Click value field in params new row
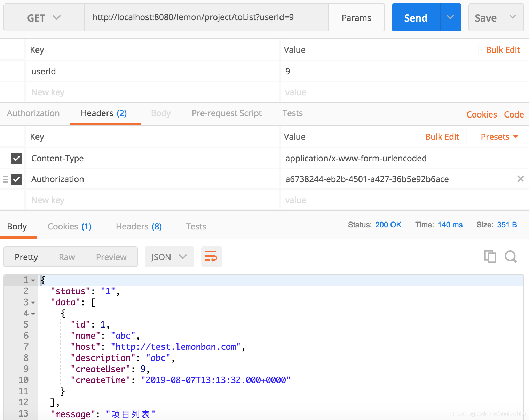 pyautogui.click(x=405, y=92)
